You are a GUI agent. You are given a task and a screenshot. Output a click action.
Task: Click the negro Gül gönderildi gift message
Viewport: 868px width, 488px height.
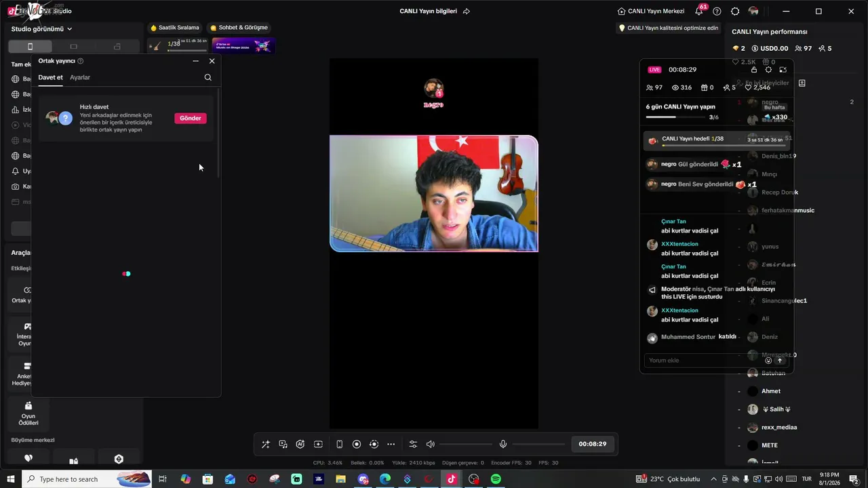tap(694, 164)
